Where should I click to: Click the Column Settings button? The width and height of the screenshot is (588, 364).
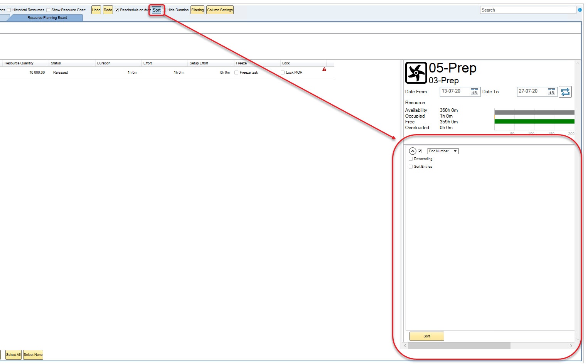tap(220, 10)
